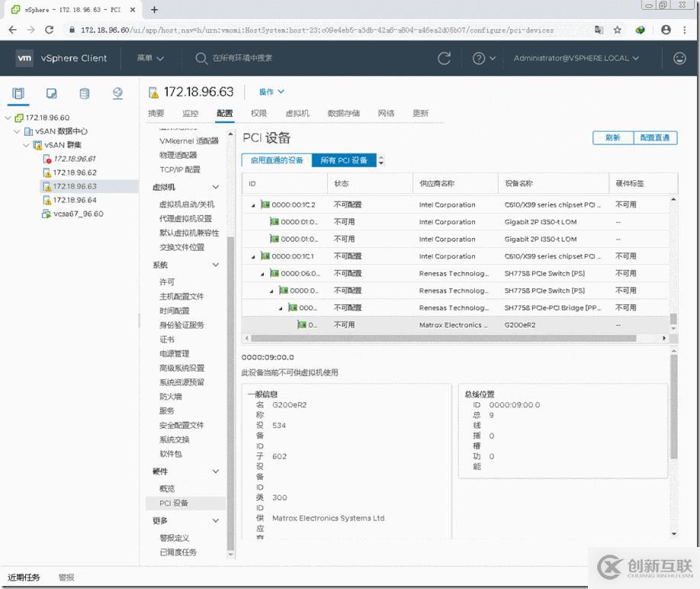Click the browser extension icon beside the bookmark star

(641, 30)
